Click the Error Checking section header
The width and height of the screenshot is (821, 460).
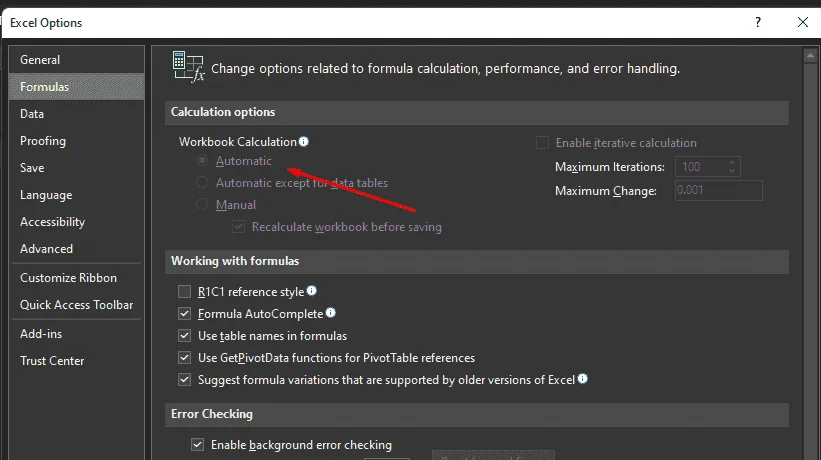click(476, 414)
